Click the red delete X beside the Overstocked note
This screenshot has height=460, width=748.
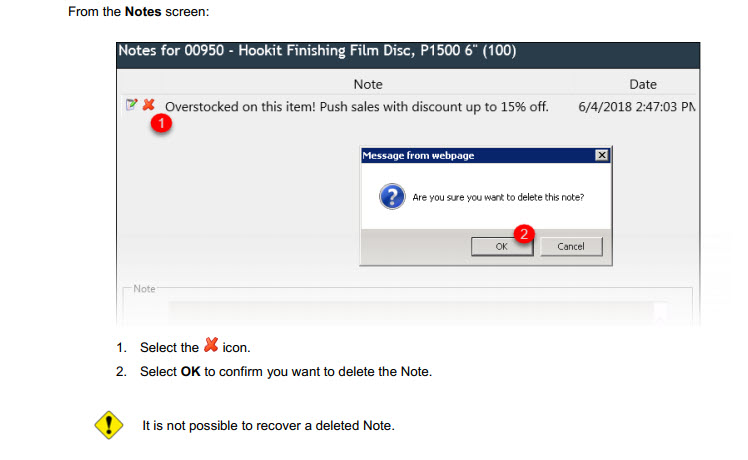[149, 105]
